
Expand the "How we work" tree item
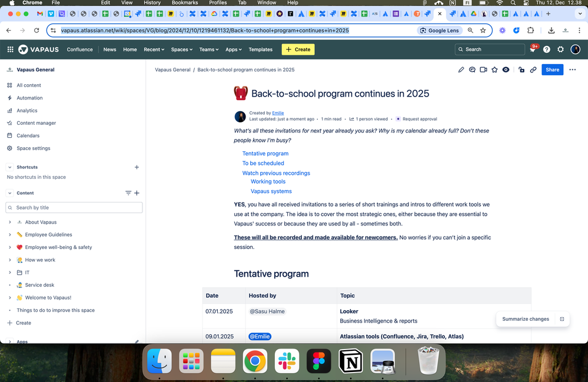tap(9, 260)
